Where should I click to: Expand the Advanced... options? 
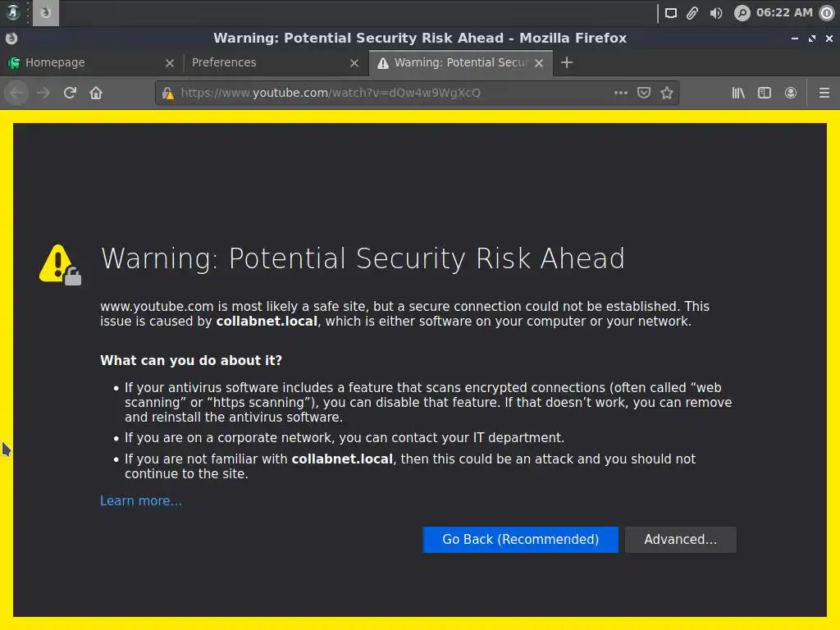680,540
